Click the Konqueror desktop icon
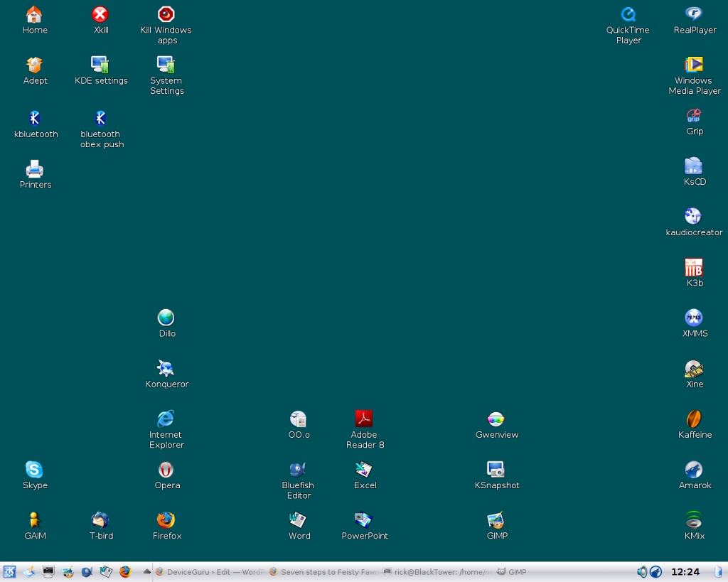 (x=166, y=369)
